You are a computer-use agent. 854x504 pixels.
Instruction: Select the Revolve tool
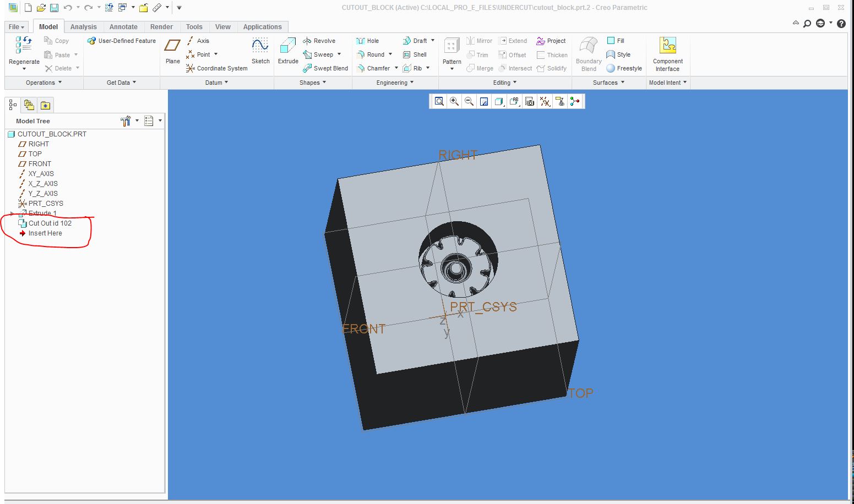pos(319,41)
